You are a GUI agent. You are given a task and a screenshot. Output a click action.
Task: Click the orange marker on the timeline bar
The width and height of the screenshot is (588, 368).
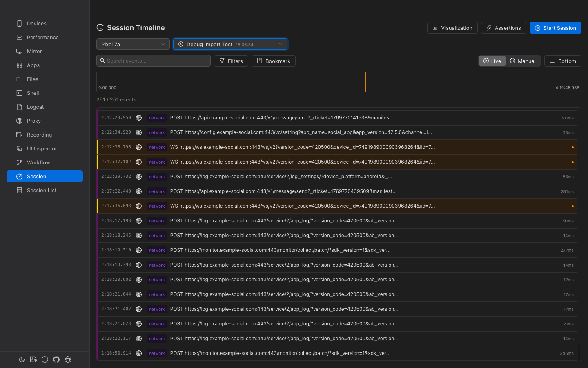click(365, 82)
